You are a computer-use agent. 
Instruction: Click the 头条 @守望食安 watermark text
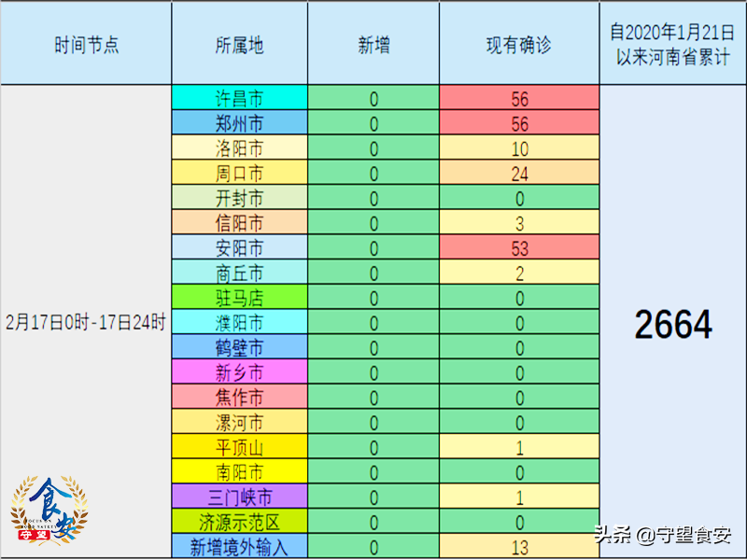point(663,536)
